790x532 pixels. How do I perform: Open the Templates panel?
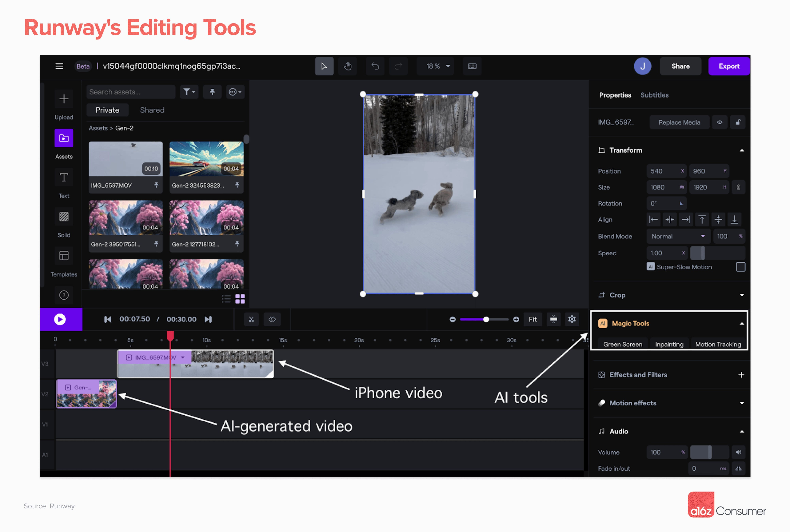click(64, 256)
